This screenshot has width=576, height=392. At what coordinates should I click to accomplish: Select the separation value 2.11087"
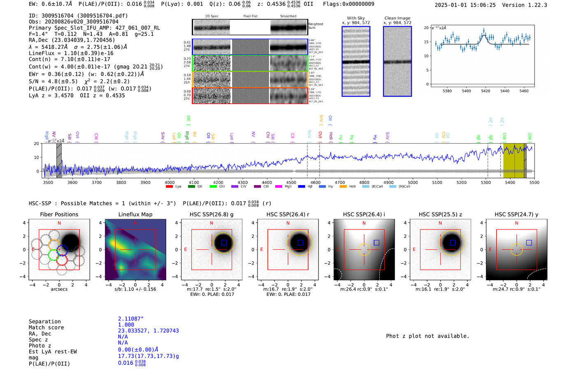tap(131, 319)
